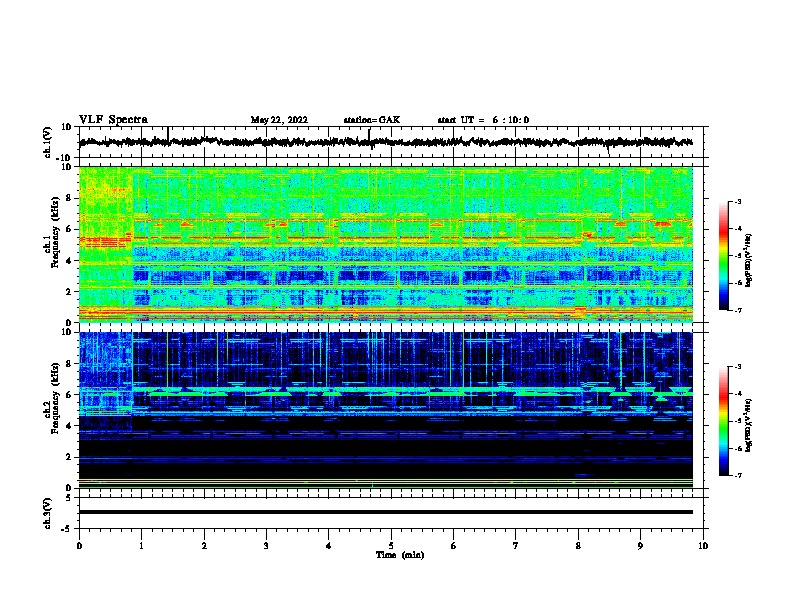The width and height of the screenshot is (792, 612).
Task: Click the ch.1 spectrogram panel
Action: click(x=386, y=244)
